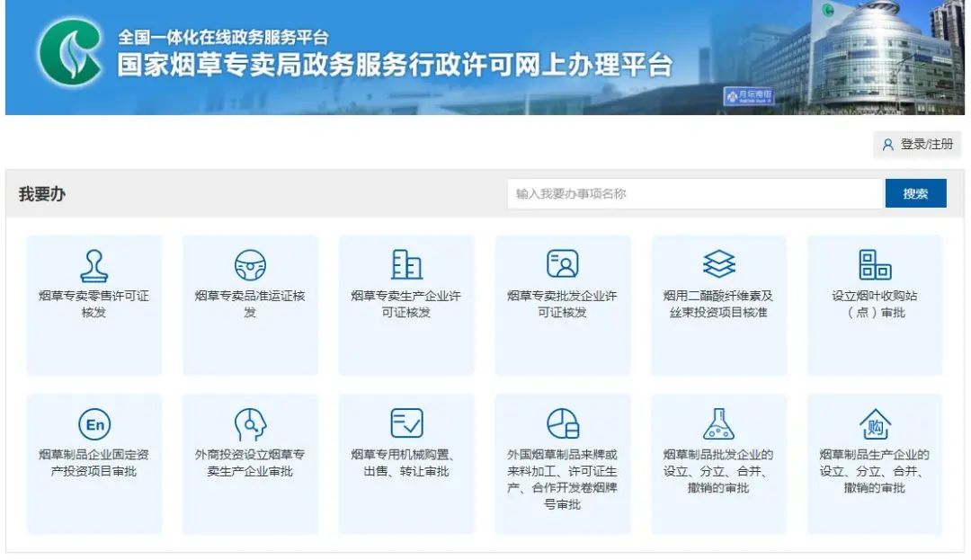This screenshot has width=971, height=560.
Task: Click the checklist icon for 烟草专用机械购置
Action: (x=406, y=423)
